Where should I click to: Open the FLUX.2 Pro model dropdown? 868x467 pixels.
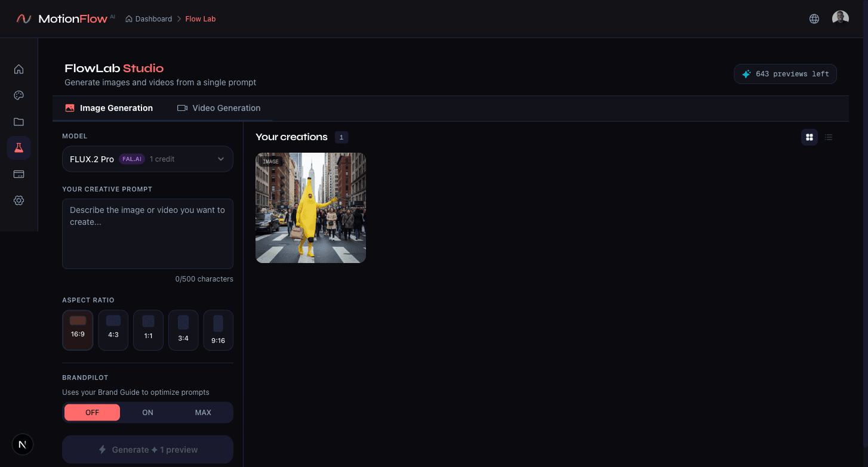tap(147, 159)
